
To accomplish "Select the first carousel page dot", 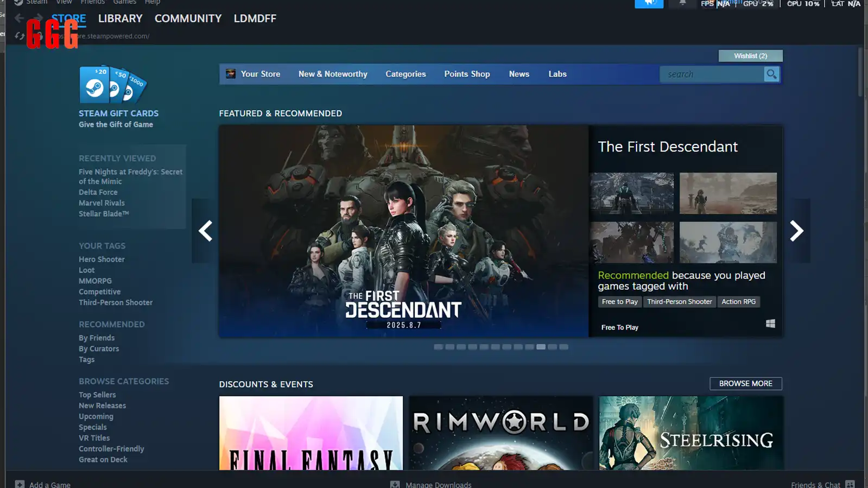I will [x=438, y=347].
